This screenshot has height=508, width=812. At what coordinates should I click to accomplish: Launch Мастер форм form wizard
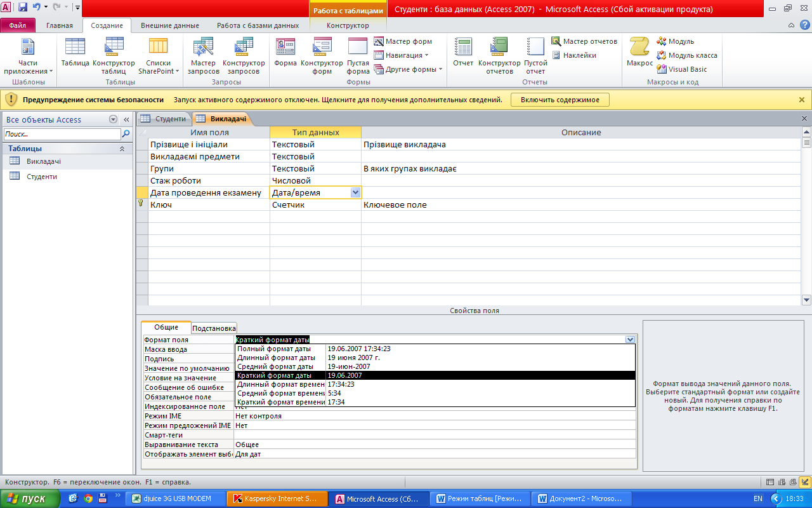[403, 41]
